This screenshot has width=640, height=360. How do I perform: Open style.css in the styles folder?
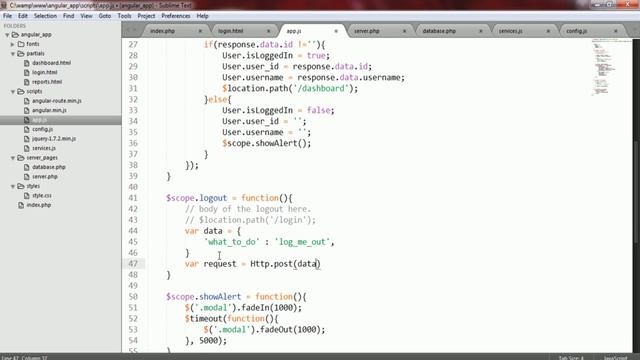click(42, 196)
